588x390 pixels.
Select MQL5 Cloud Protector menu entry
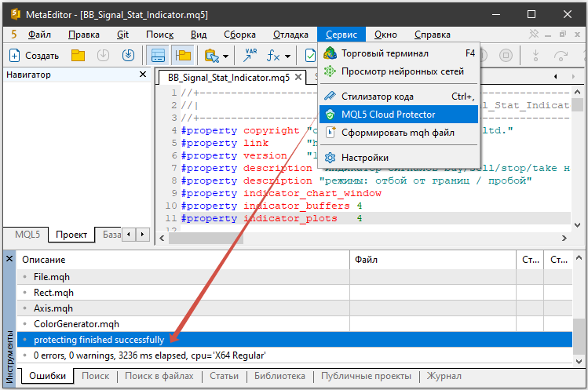point(399,115)
